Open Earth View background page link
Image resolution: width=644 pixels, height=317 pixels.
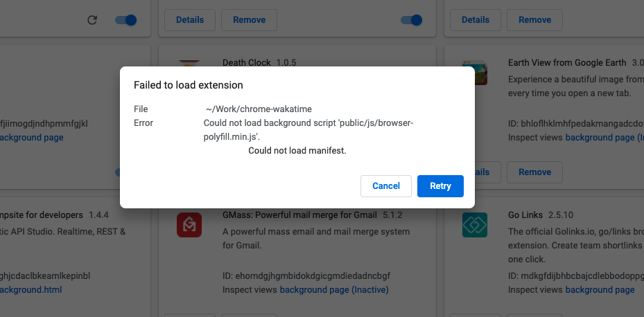pyautogui.click(x=604, y=137)
